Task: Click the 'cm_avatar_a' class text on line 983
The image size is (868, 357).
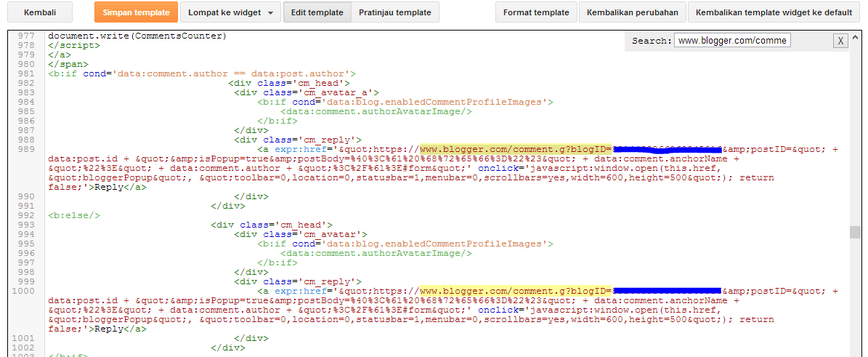Action: 338,92
